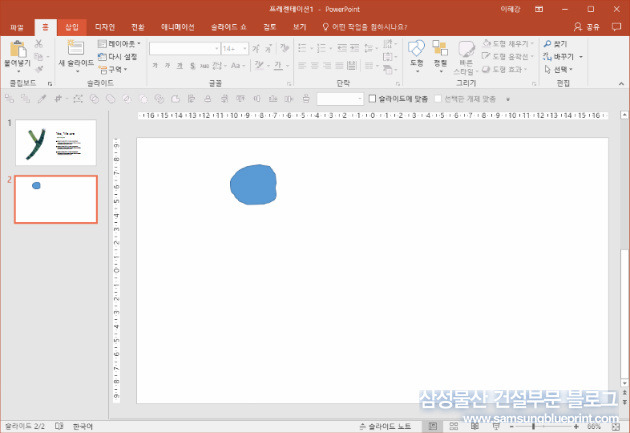Switch to the Design (디자인) tab
This screenshot has height=433, width=630.
tap(105, 27)
